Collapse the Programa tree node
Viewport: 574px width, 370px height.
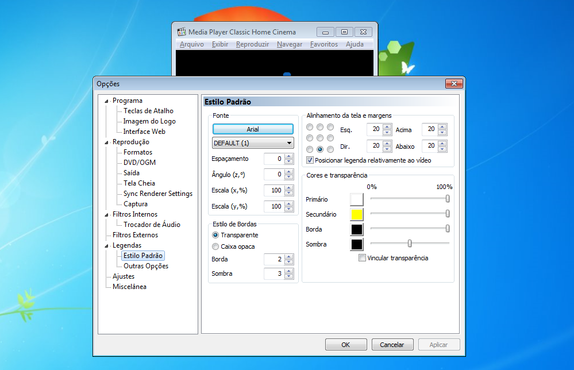pyautogui.click(x=107, y=101)
